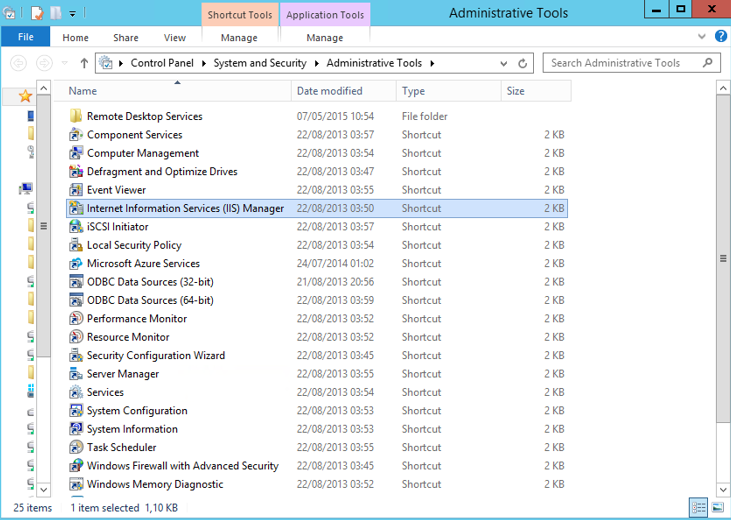
Task: Click the System Information icon
Action: pos(76,429)
